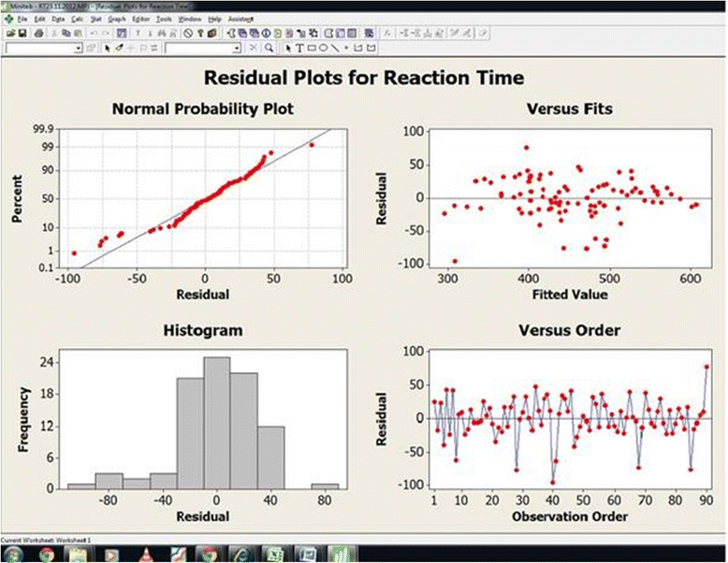Open the Calc menu
Screen dimensions: 728x563
(77, 19)
